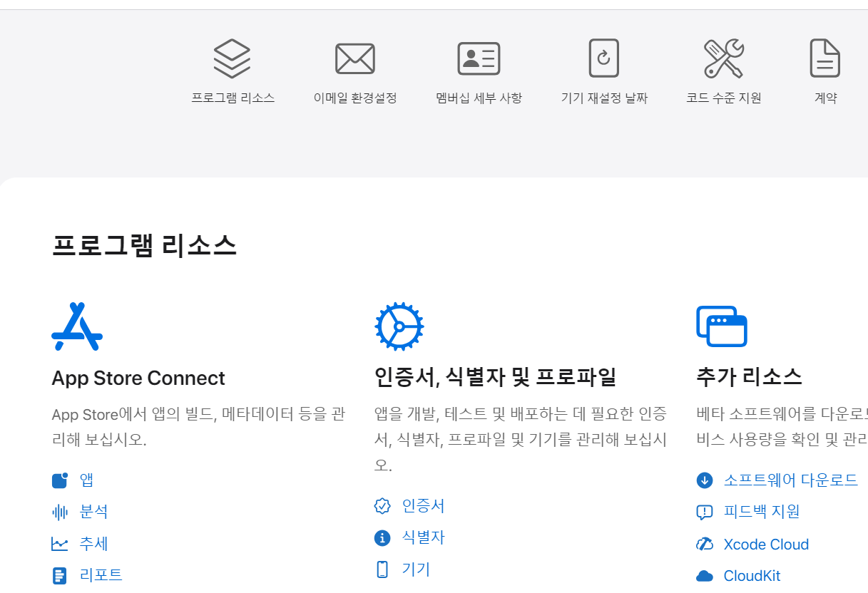
Task: Open the CloudKit link
Action: pyautogui.click(x=752, y=576)
